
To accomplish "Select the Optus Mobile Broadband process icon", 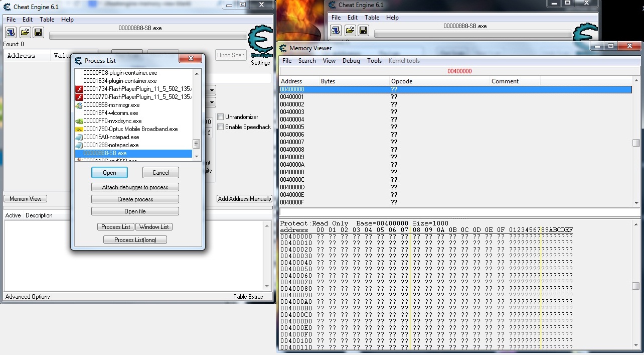I will (x=79, y=129).
